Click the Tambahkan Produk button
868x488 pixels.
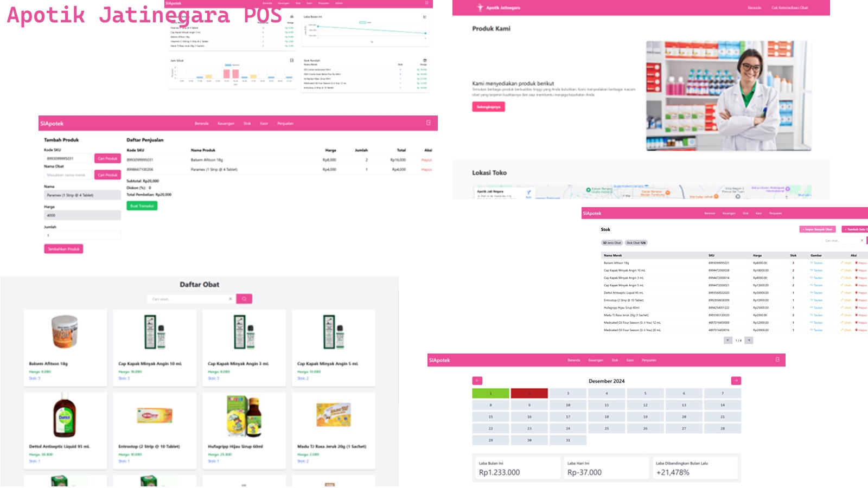coord(63,249)
